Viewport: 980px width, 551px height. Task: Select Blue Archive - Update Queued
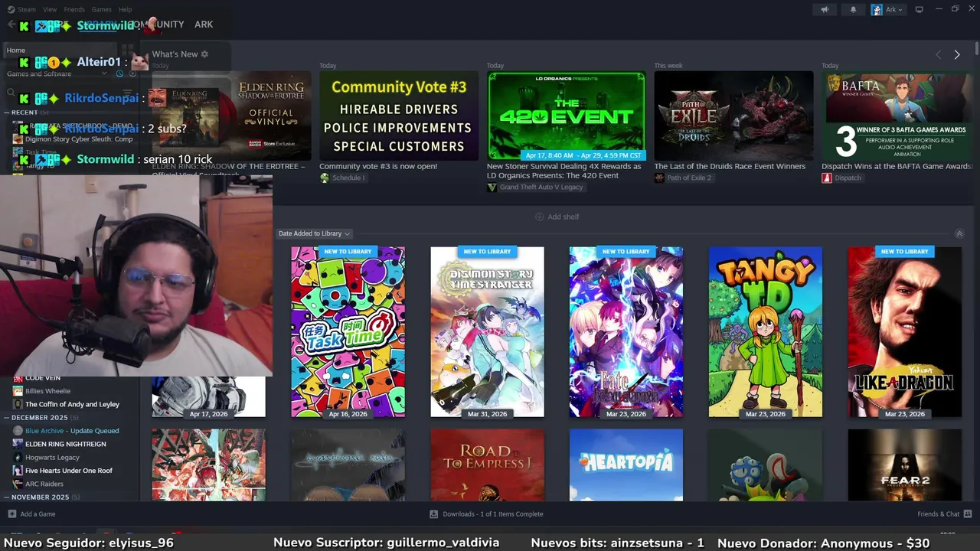72,431
